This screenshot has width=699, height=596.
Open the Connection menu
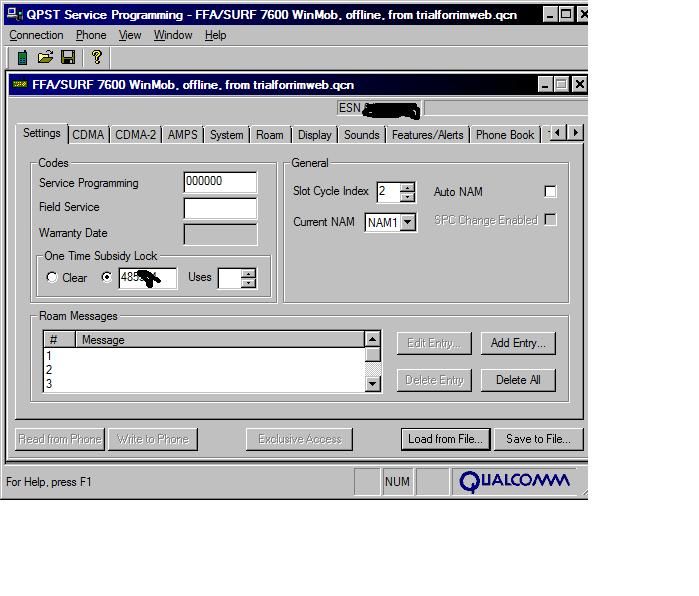point(36,35)
